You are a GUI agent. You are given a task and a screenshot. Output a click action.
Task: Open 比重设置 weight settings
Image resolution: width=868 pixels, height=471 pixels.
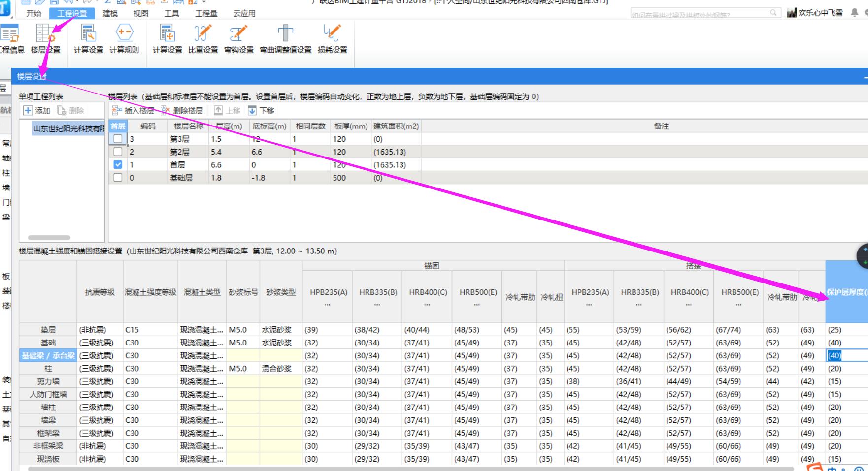pyautogui.click(x=202, y=39)
